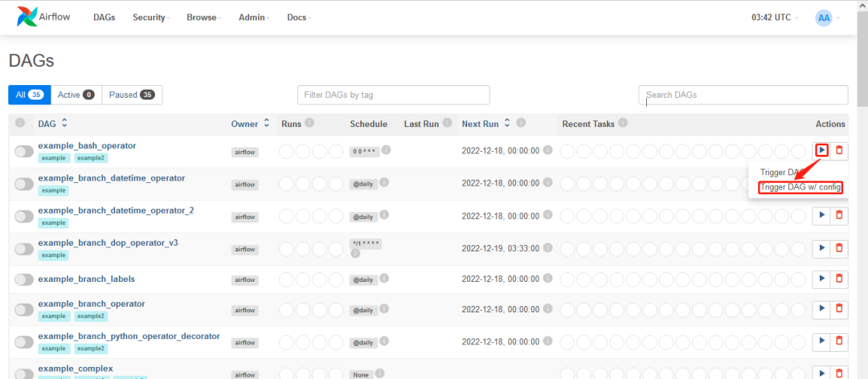Trigger example_branch_datetime_operator_2 play button
The height and width of the screenshot is (379, 868).
pyautogui.click(x=822, y=215)
